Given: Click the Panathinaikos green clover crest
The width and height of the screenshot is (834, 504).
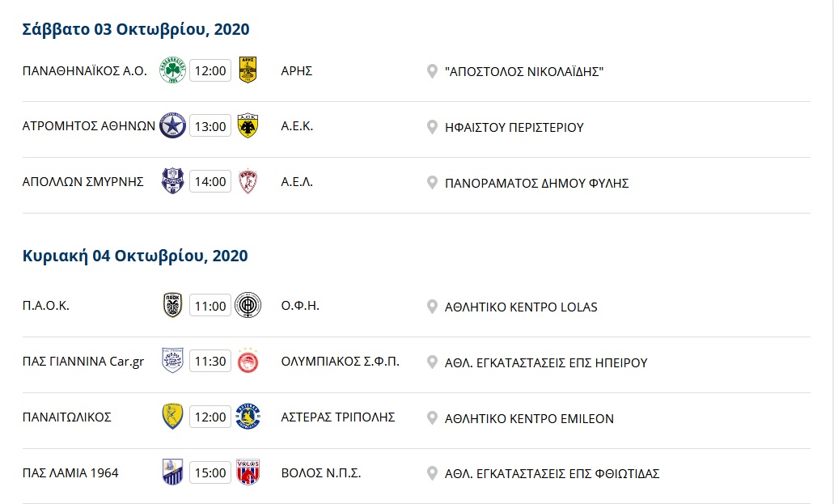Looking at the screenshot, I should pyautogui.click(x=173, y=70).
